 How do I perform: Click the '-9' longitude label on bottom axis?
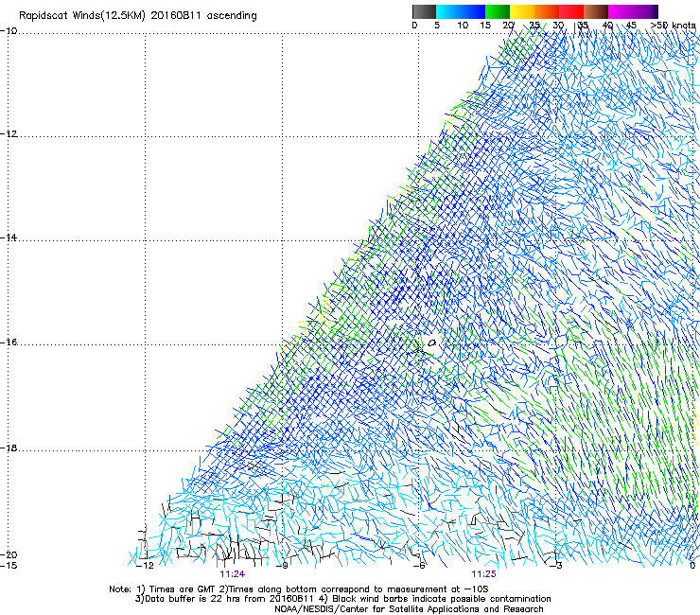(x=282, y=566)
